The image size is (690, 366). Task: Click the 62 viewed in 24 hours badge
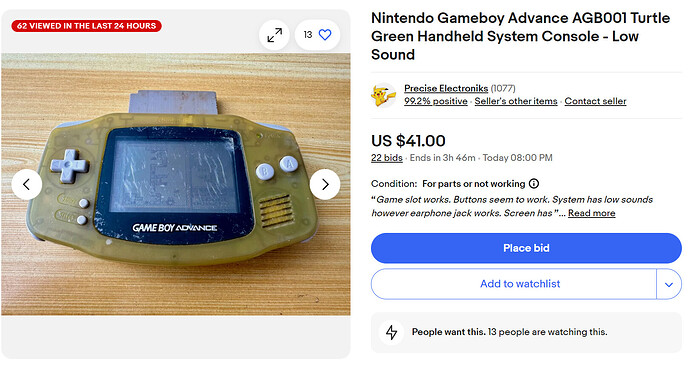pos(87,26)
